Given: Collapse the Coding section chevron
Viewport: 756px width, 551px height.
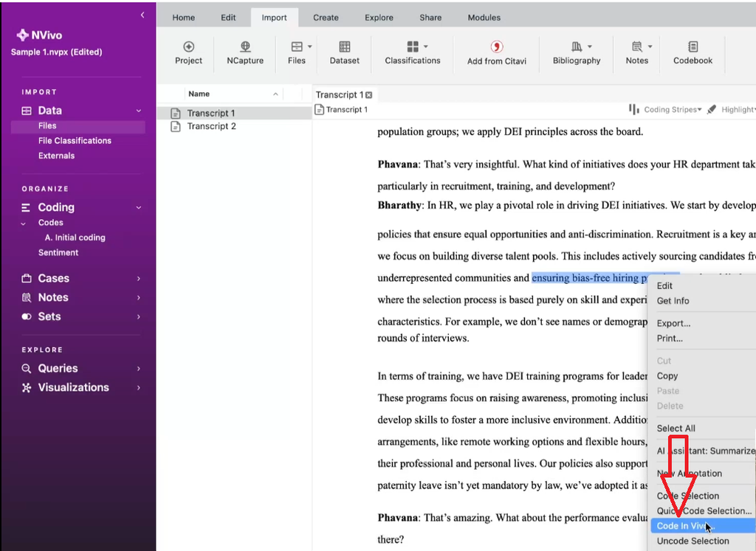Looking at the screenshot, I should click(139, 207).
